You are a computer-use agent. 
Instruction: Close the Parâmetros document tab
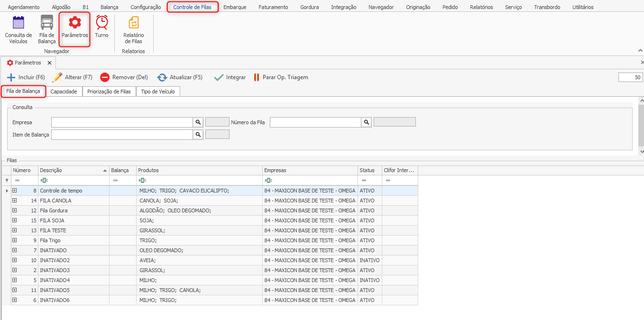(49, 63)
